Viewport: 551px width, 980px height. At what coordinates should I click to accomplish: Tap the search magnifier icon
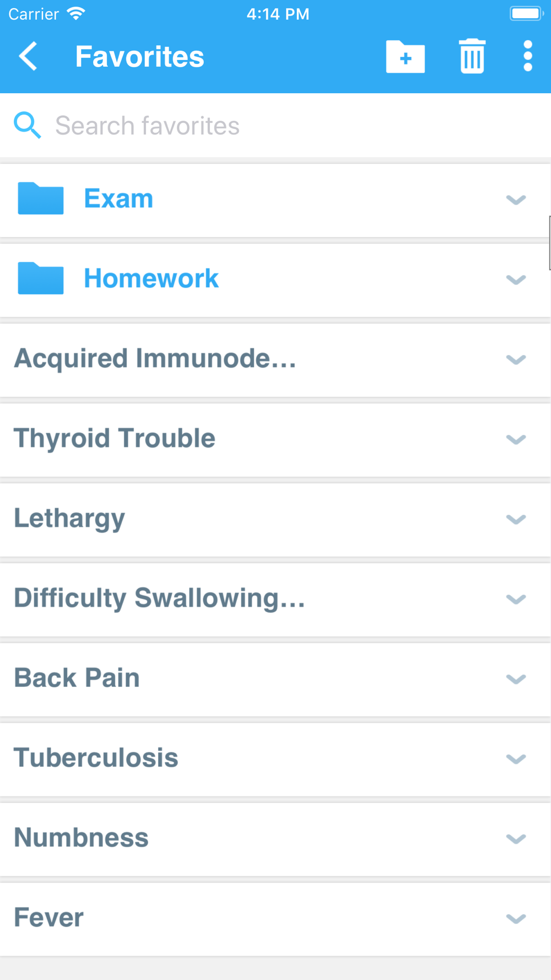[x=27, y=125]
